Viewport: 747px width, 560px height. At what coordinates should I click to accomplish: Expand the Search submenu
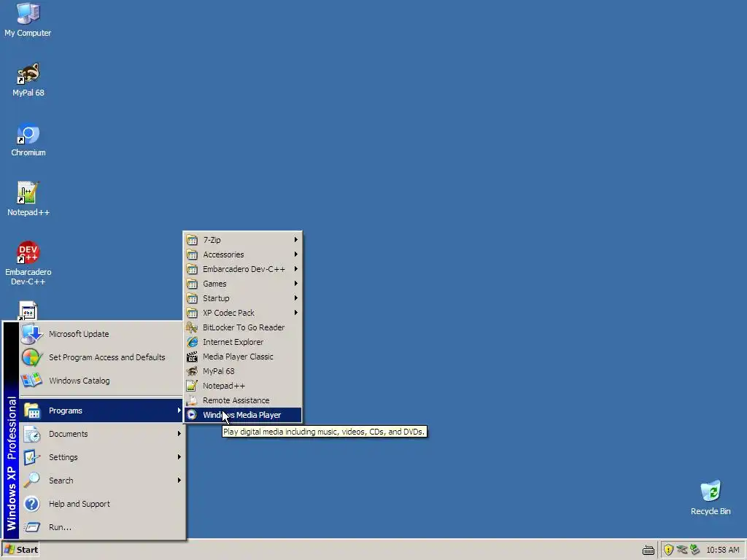101,481
